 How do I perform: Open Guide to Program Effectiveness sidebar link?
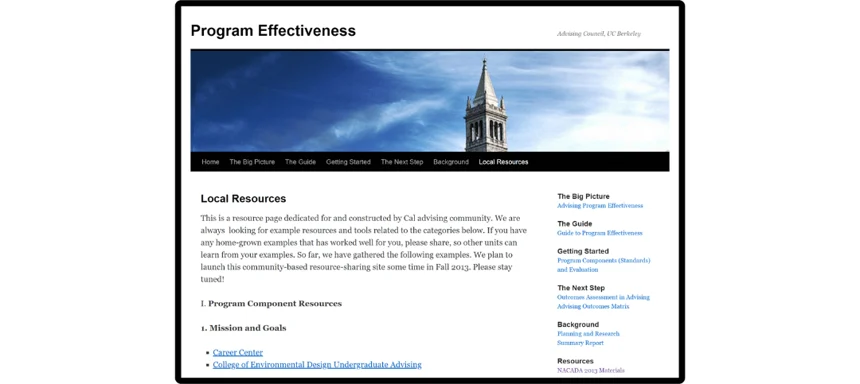pyautogui.click(x=599, y=233)
